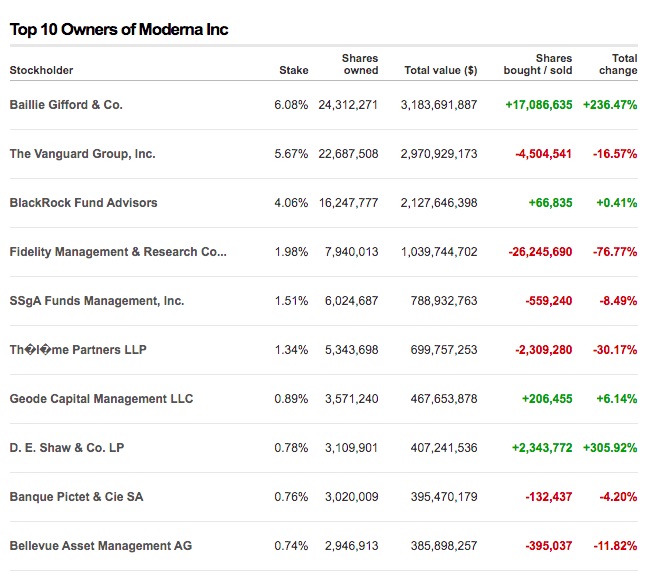
Task: Click shares owned value 16,247,777
Action: 348,203
